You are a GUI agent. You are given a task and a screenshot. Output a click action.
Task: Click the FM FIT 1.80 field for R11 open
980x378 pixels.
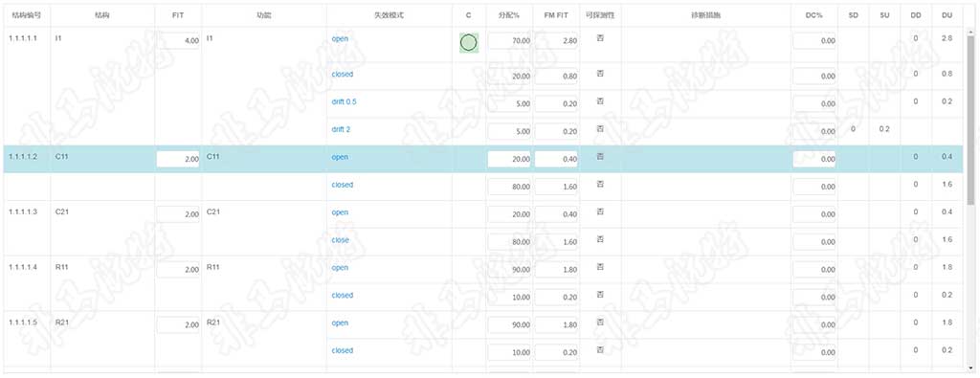point(556,269)
